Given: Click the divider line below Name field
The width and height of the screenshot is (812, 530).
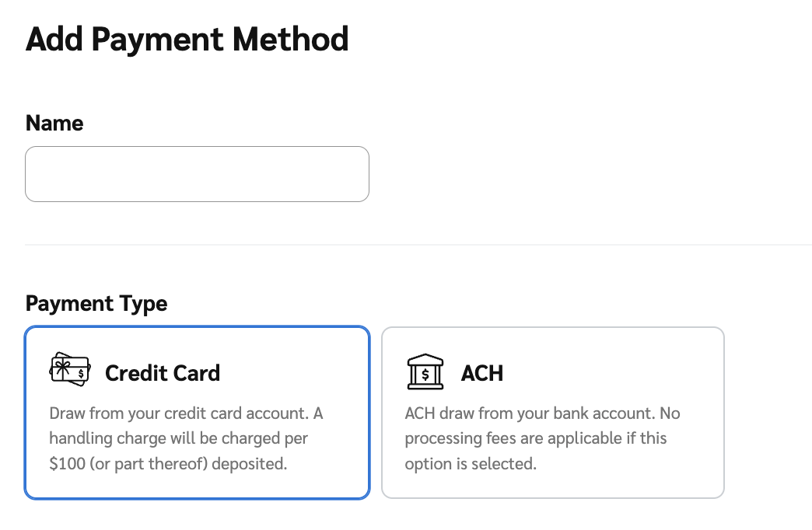Looking at the screenshot, I should click(418, 245).
